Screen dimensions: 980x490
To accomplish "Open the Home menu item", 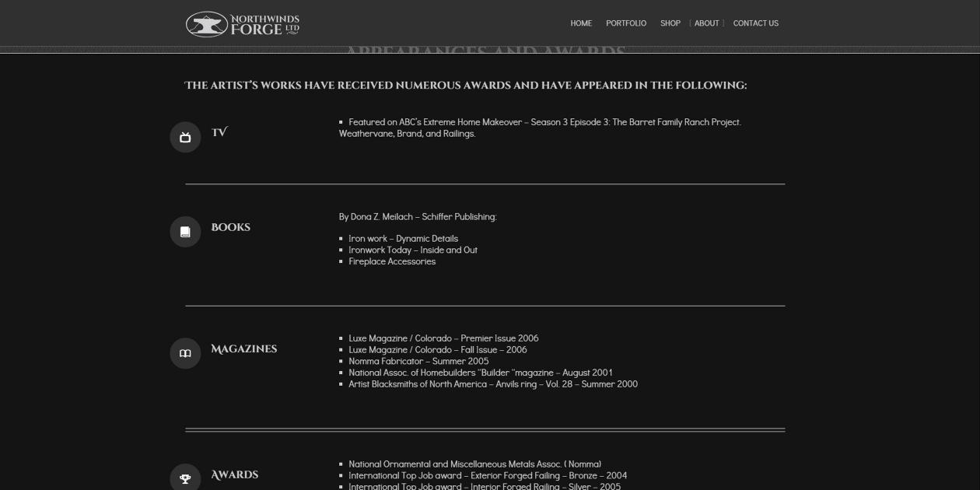I will coord(581,23).
